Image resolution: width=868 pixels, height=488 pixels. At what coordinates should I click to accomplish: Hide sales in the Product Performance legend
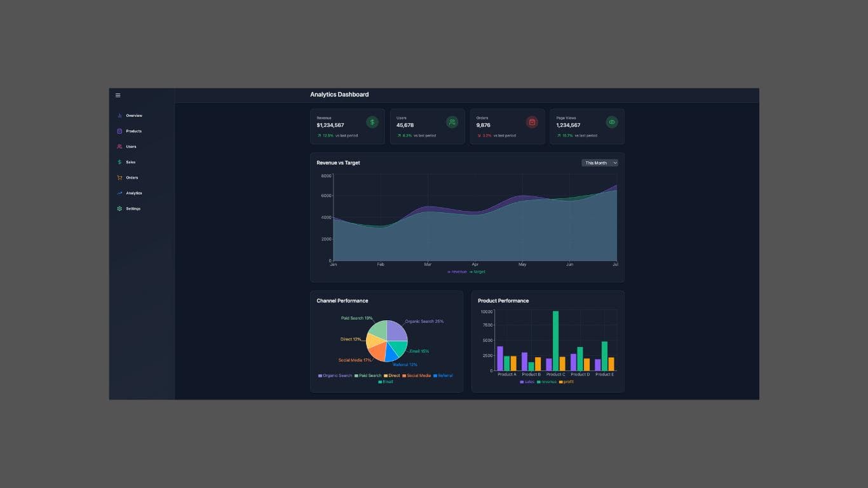click(527, 381)
